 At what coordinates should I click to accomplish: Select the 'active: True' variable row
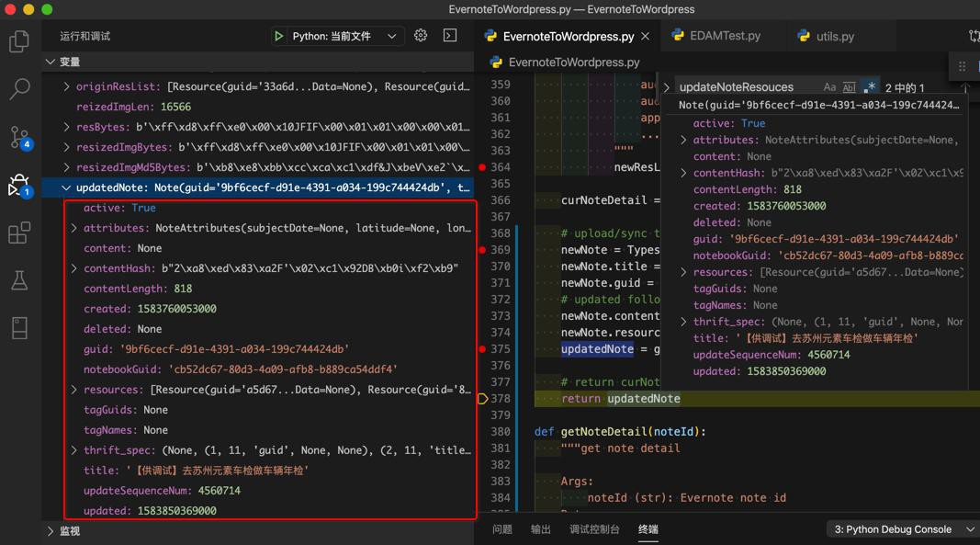(x=257, y=208)
